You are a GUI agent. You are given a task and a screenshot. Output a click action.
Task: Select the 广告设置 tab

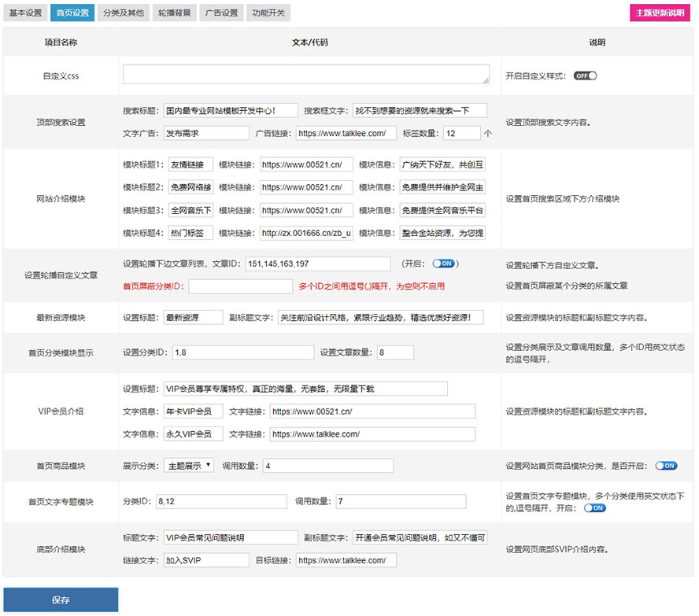coord(221,13)
